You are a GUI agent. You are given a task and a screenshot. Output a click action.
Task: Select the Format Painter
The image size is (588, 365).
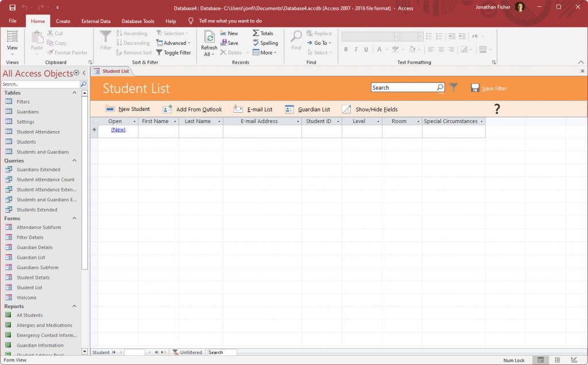(68, 52)
